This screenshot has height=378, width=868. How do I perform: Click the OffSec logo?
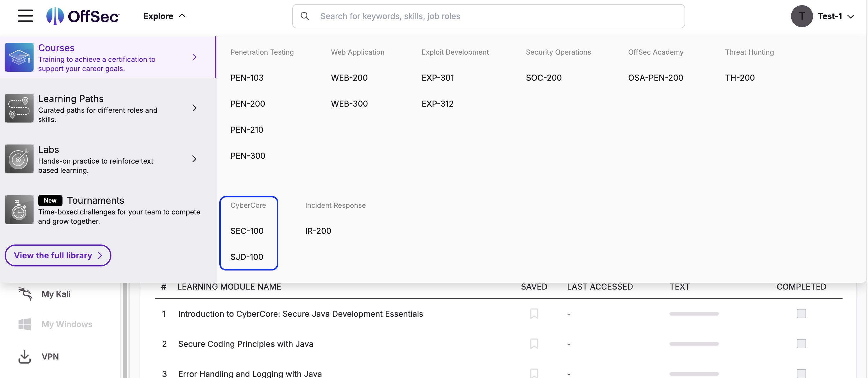[x=83, y=16]
